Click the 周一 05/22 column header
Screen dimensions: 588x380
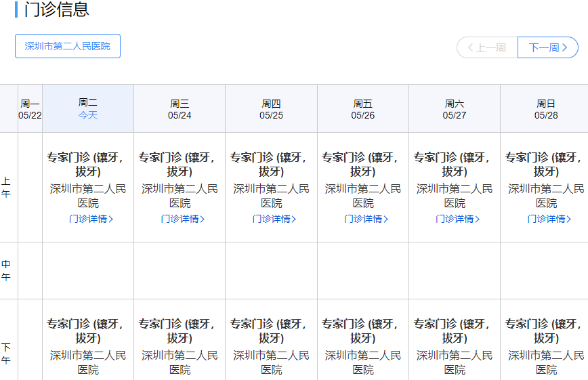point(30,108)
